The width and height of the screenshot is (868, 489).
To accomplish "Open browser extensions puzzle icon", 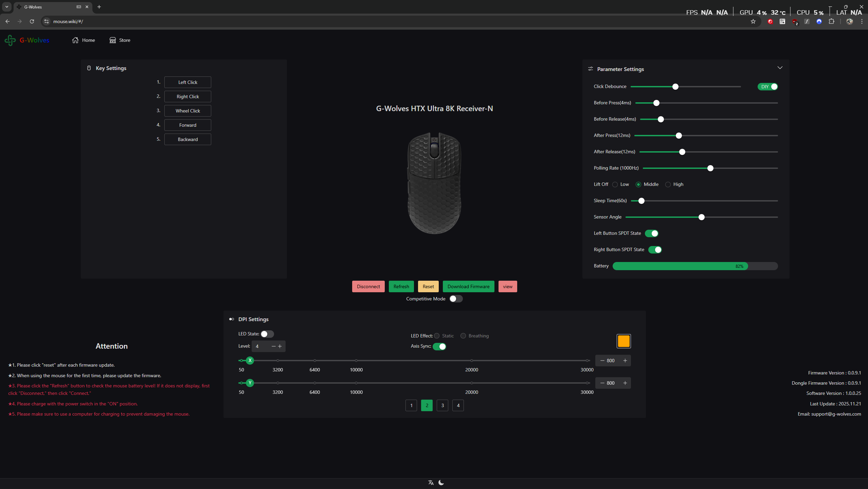I will click(831, 21).
